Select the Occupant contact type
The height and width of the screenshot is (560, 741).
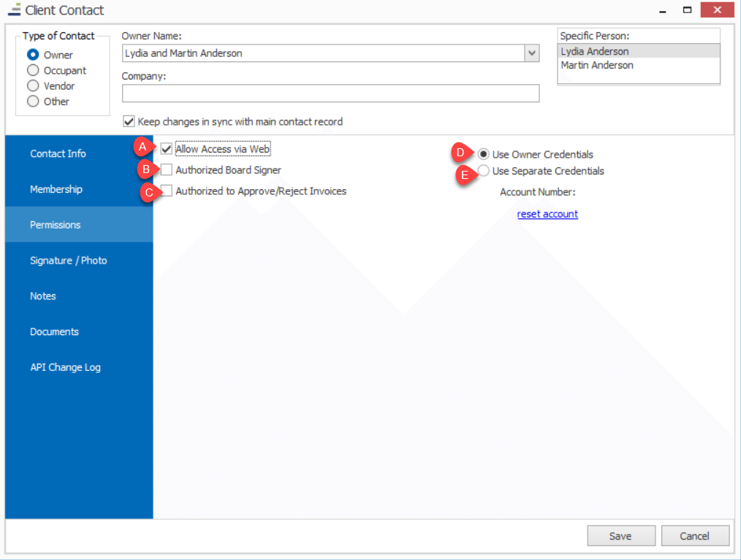click(33, 70)
